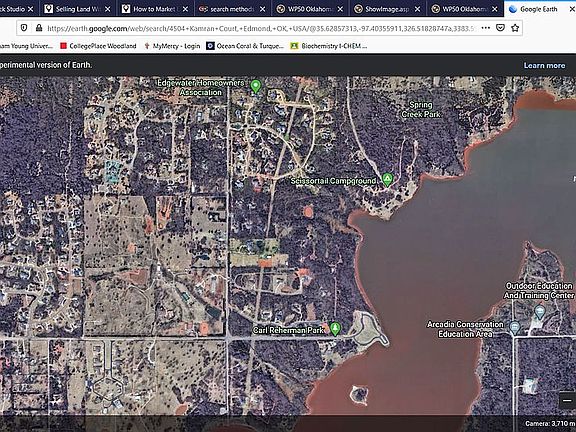576x432 pixels.
Task: Select the Scissortail Campground label
Action: click(333, 181)
